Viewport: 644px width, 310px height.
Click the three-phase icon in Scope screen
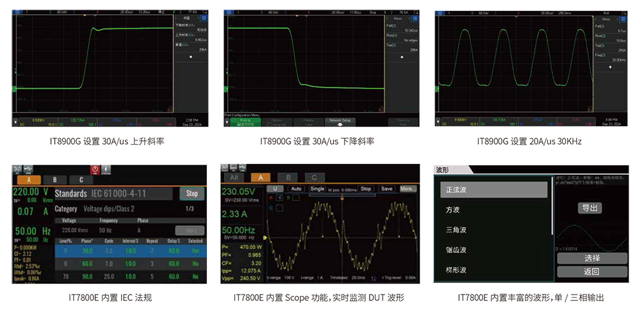[224, 167]
